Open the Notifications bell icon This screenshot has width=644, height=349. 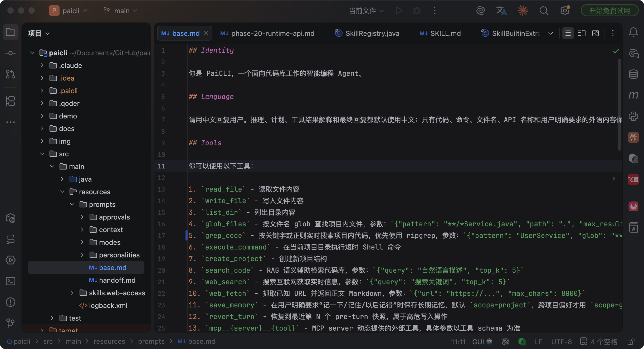[633, 32]
